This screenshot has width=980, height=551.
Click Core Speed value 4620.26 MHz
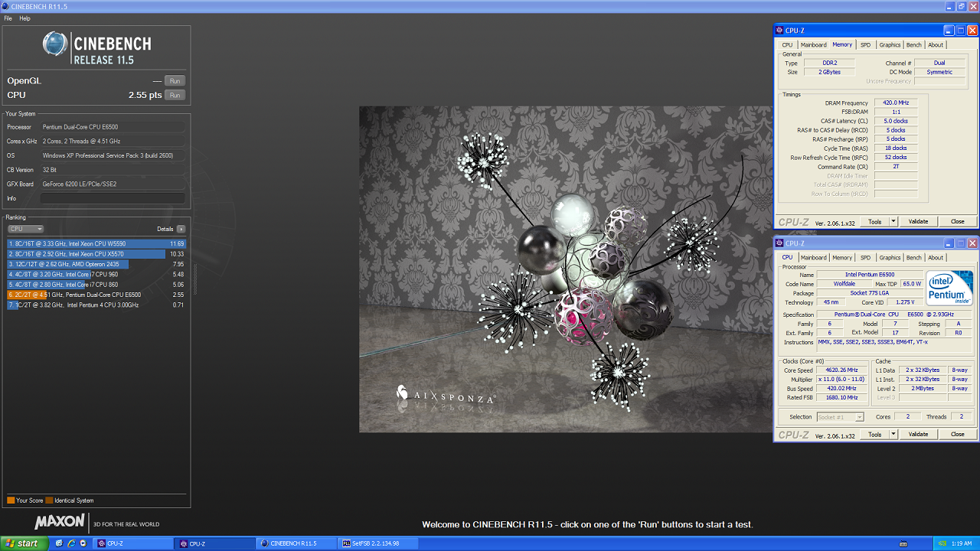click(841, 370)
